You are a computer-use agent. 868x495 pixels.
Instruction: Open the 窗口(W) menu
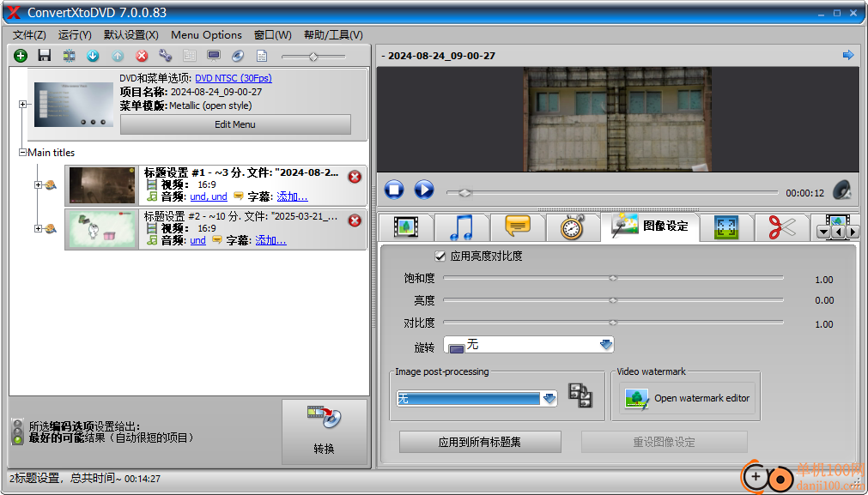(273, 35)
